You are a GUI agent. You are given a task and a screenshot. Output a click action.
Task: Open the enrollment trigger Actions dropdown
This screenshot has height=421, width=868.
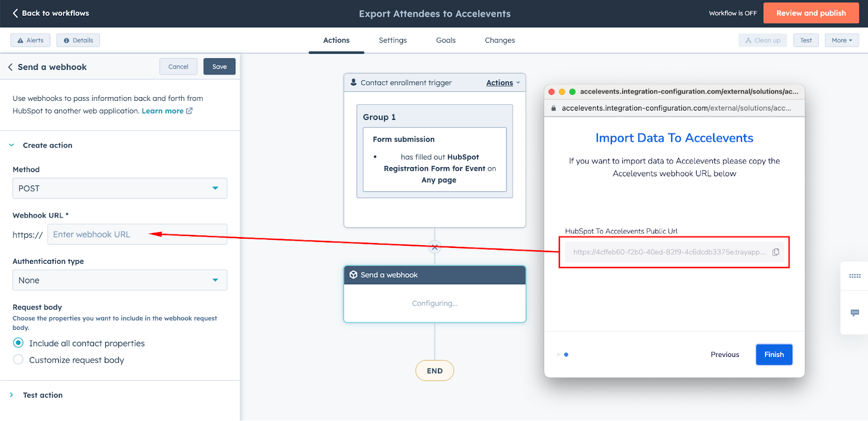pos(503,83)
